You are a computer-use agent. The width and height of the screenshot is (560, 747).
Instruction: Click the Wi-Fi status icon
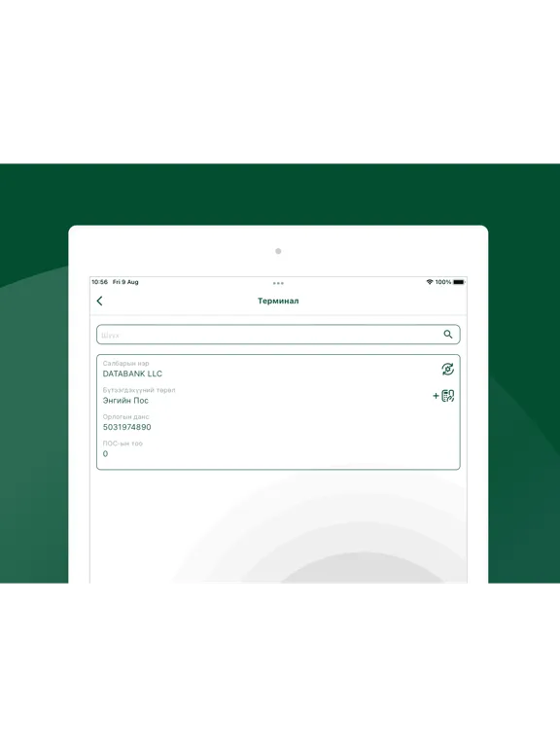coord(430,282)
